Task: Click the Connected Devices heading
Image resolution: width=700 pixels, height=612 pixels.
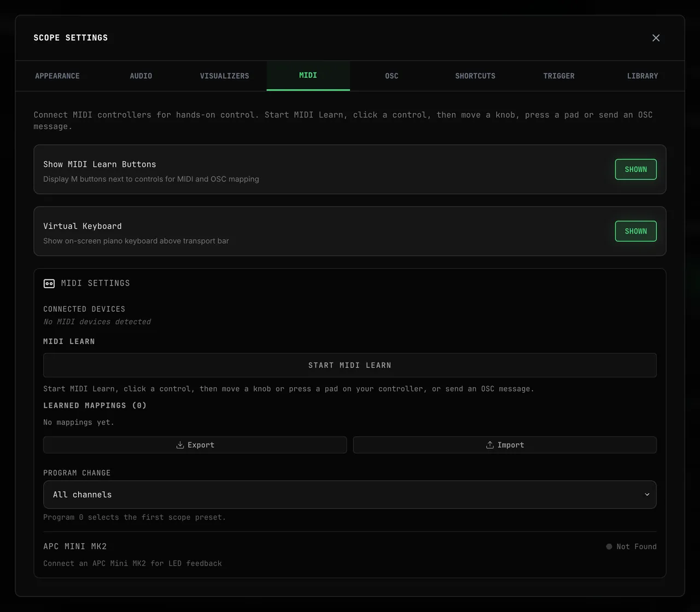Action: click(84, 309)
